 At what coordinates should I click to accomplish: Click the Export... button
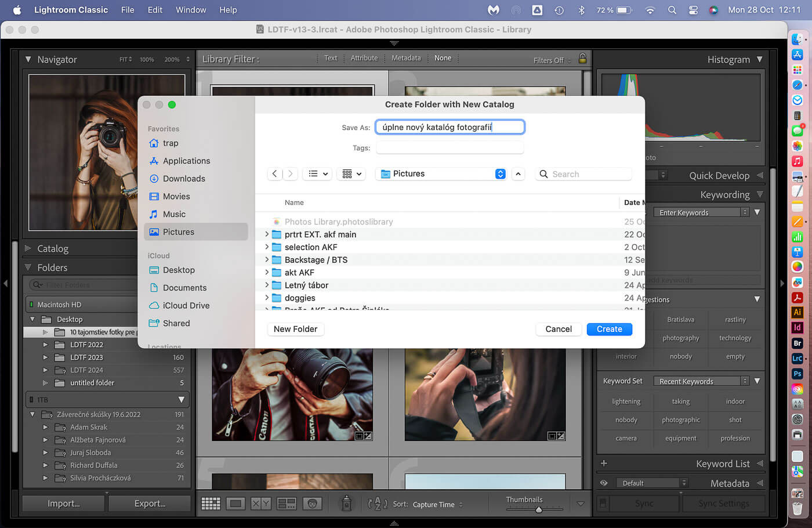coord(150,503)
